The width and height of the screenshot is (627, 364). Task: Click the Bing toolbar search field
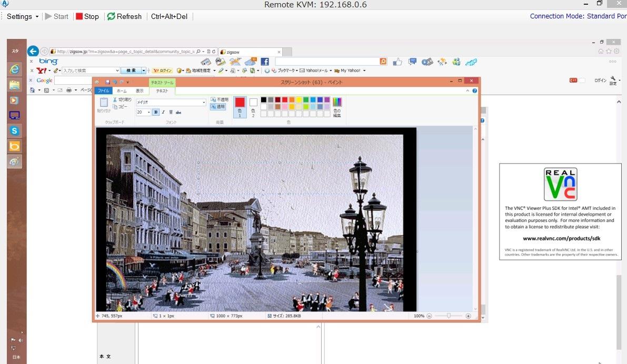click(327, 62)
